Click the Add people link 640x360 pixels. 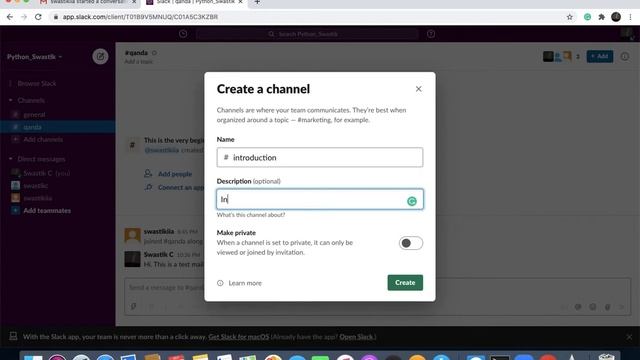[175, 174]
